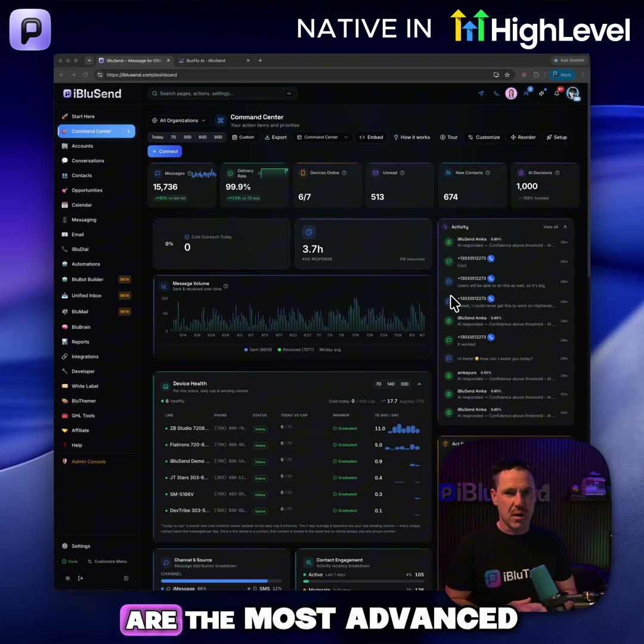Open the Work profile menu in browser
Image resolution: width=644 pixels, height=644 pixels.
coord(562,75)
